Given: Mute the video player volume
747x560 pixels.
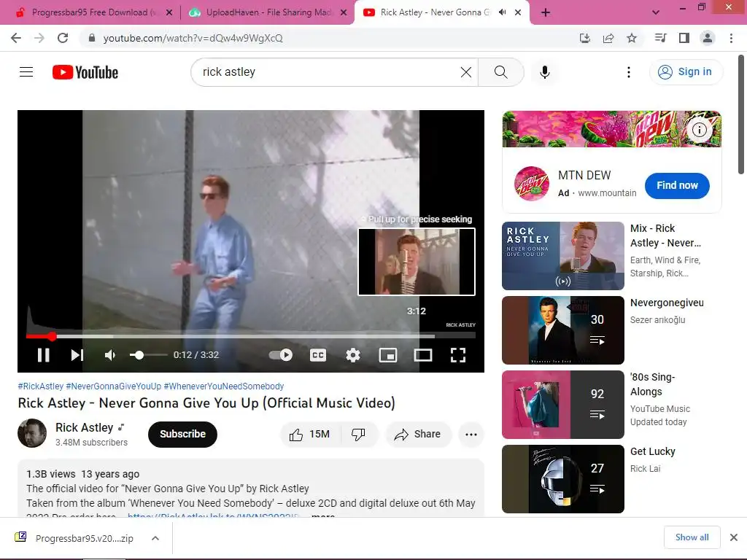Looking at the screenshot, I should click(x=110, y=355).
